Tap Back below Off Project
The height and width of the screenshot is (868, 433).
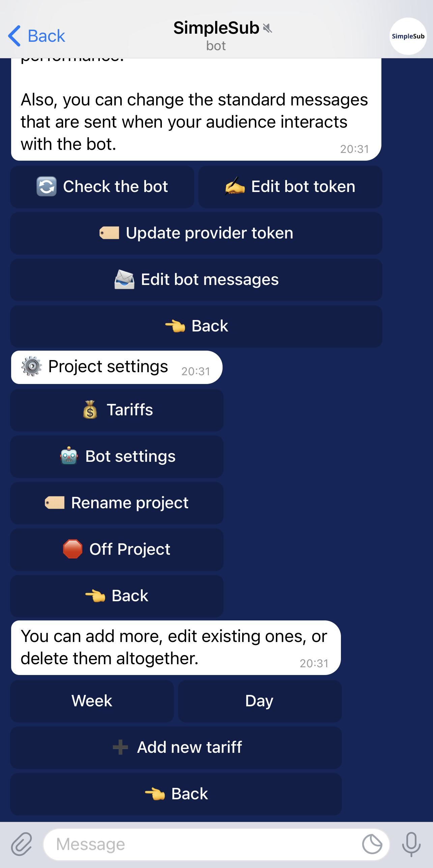tap(117, 596)
